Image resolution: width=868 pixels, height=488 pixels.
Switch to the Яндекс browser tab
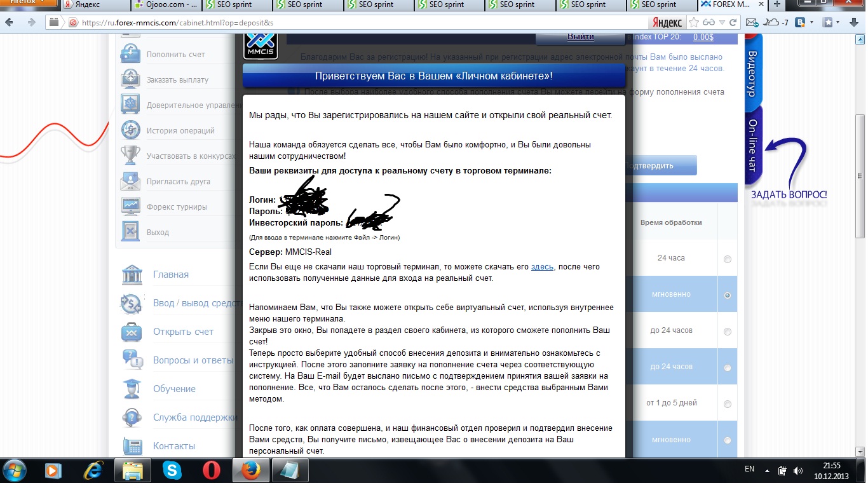96,4
